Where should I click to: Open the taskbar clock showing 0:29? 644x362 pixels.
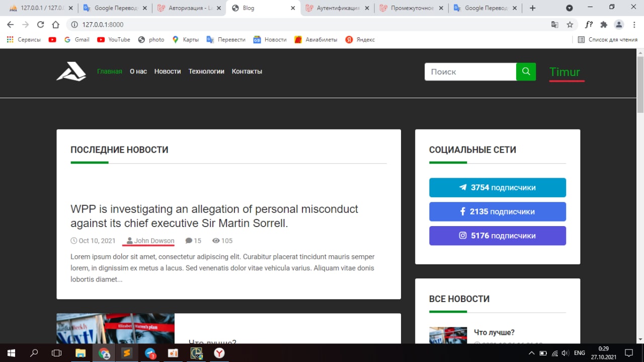click(x=603, y=353)
